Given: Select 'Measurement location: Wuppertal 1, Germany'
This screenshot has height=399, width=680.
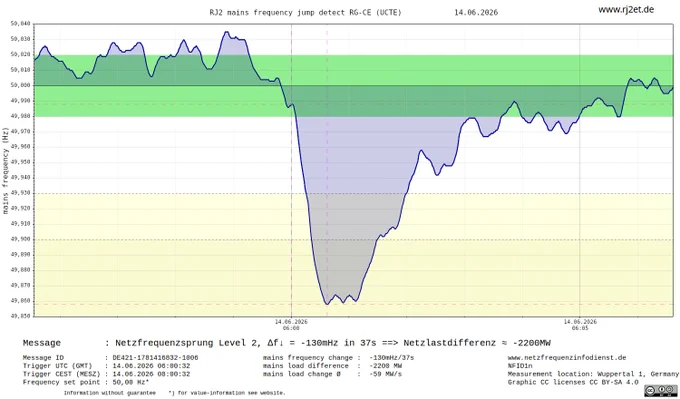Looking at the screenshot, I should pyautogui.click(x=593, y=374).
